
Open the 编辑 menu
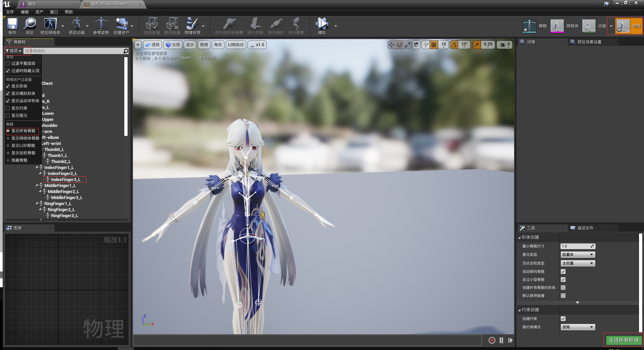tap(25, 12)
